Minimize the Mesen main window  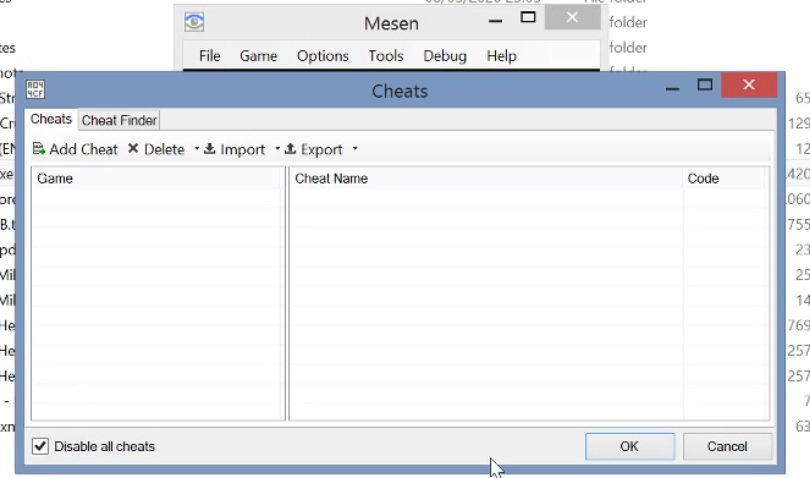coord(495,21)
